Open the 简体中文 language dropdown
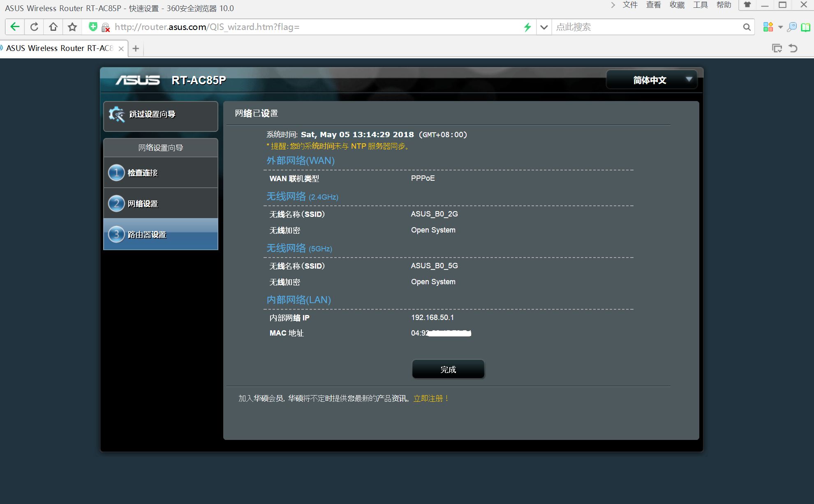 click(652, 80)
